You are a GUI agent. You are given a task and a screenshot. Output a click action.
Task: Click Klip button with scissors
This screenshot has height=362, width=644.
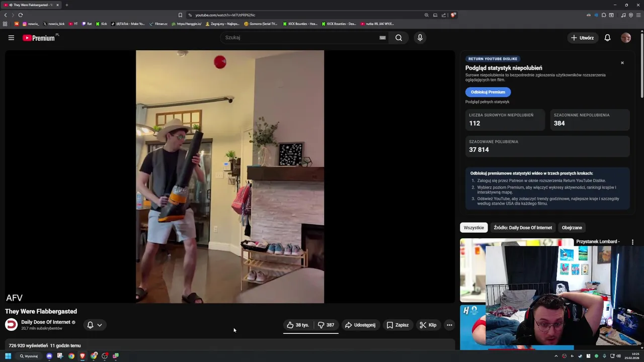tap(428, 325)
